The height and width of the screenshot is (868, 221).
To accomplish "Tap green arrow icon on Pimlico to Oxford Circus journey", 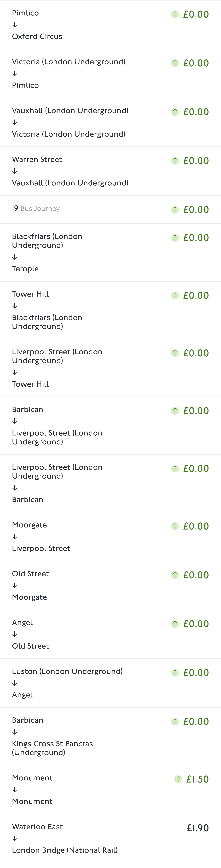I will pos(175,14).
